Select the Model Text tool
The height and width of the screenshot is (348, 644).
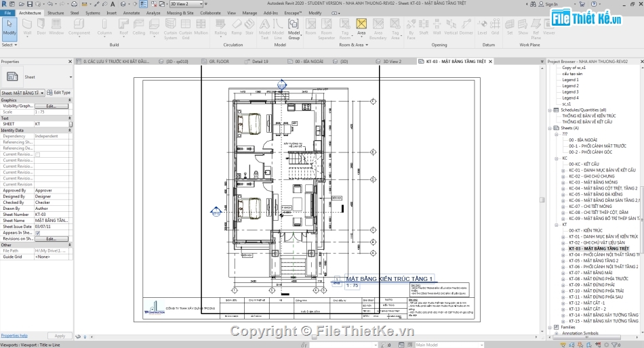click(264, 29)
